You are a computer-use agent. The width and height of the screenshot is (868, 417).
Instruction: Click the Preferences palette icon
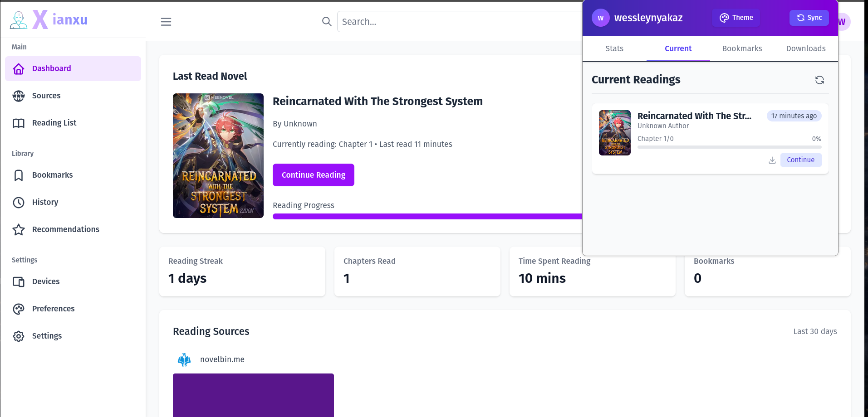tap(19, 309)
